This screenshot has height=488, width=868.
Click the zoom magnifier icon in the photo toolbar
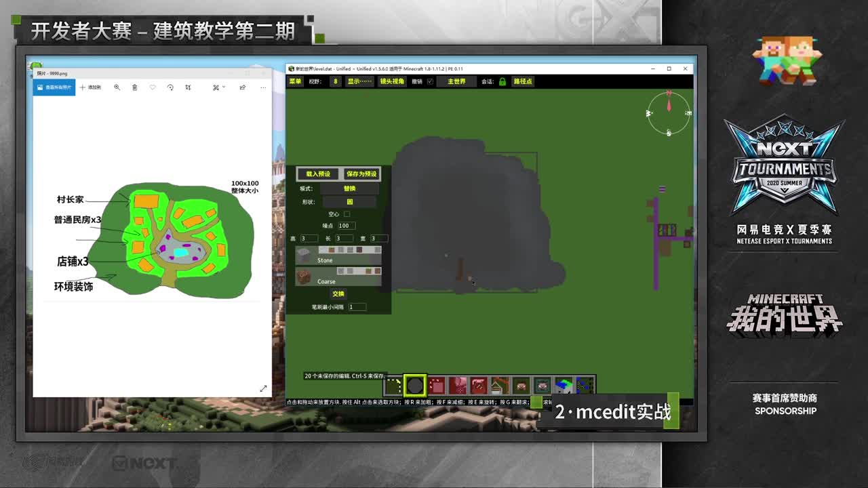[x=117, y=87]
